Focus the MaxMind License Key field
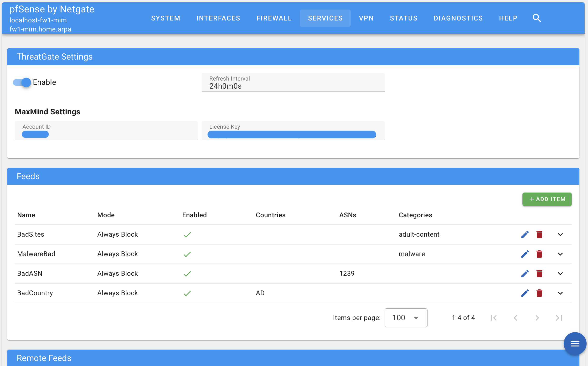588x366 pixels. 293,131
